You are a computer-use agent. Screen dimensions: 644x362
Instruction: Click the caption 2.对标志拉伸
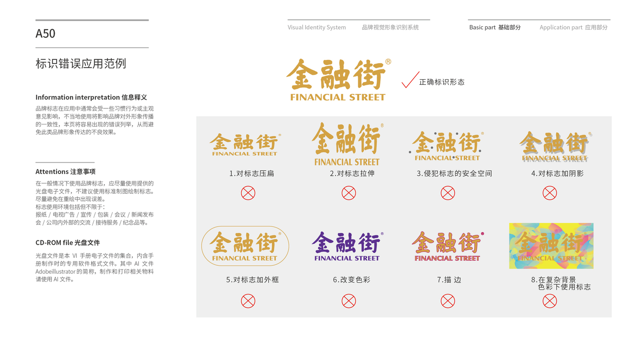pyautogui.click(x=352, y=173)
